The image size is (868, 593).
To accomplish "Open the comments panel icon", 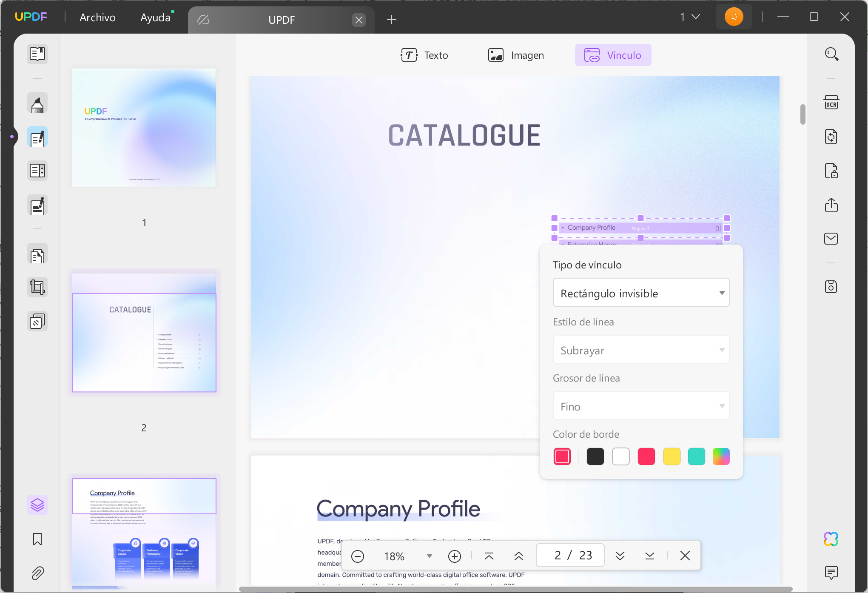I will coord(831,573).
